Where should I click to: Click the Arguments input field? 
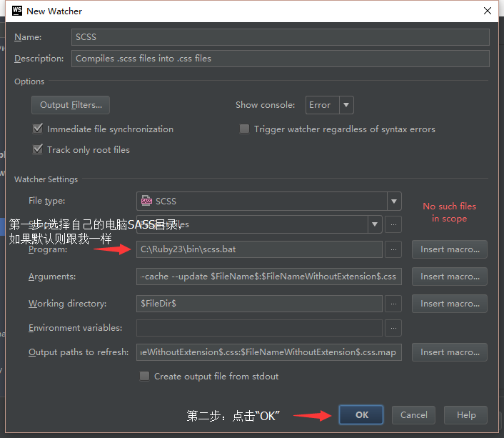pyautogui.click(x=269, y=277)
